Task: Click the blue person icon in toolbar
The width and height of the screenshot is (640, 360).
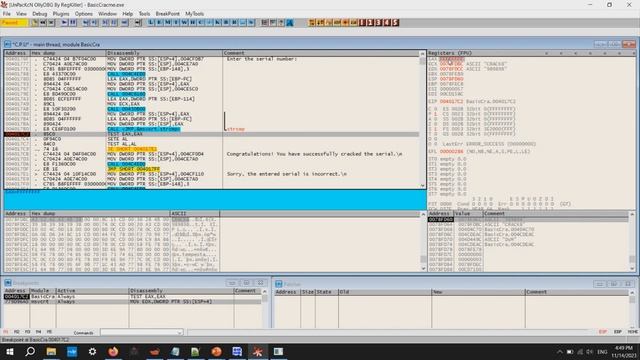Action: pyautogui.click(x=290, y=22)
